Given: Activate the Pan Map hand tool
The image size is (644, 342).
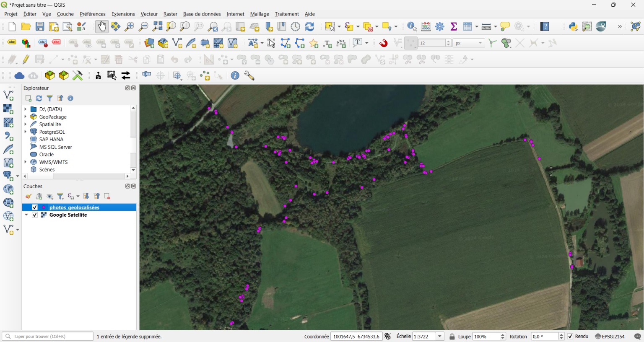Looking at the screenshot, I should tap(102, 26).
